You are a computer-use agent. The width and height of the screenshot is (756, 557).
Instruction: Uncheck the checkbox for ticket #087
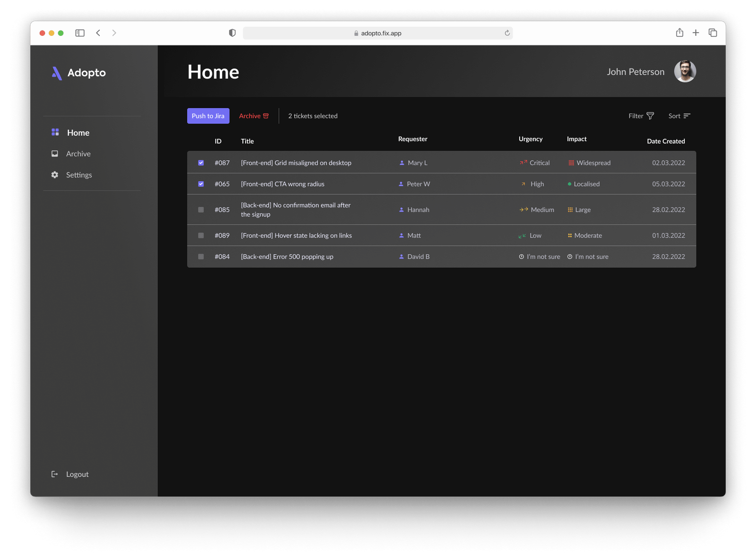tap(201, 163)
